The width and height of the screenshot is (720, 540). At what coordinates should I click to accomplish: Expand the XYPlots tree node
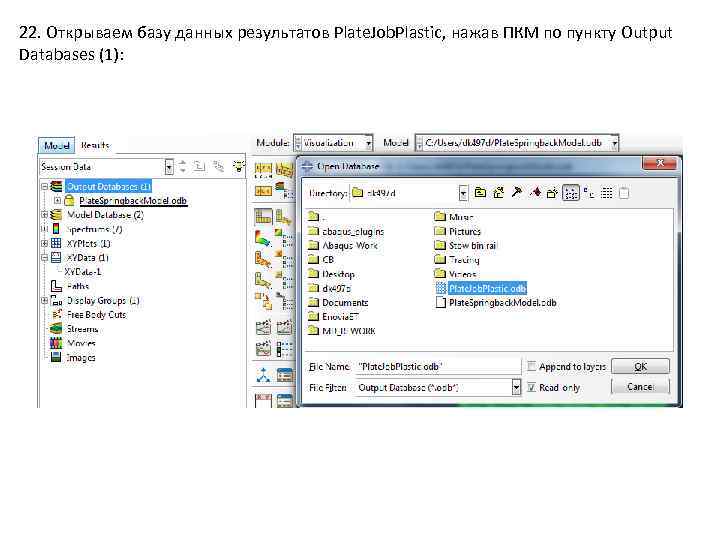[45, 243]
